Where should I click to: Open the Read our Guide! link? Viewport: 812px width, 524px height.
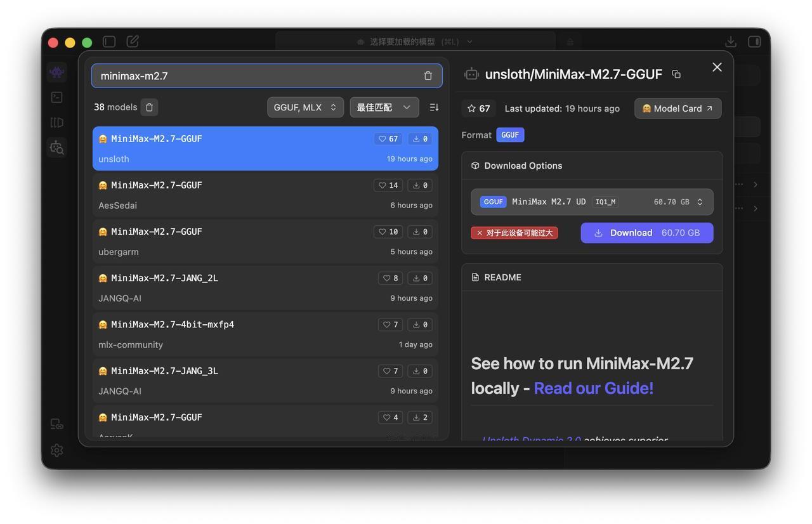(x=593, y=388)
